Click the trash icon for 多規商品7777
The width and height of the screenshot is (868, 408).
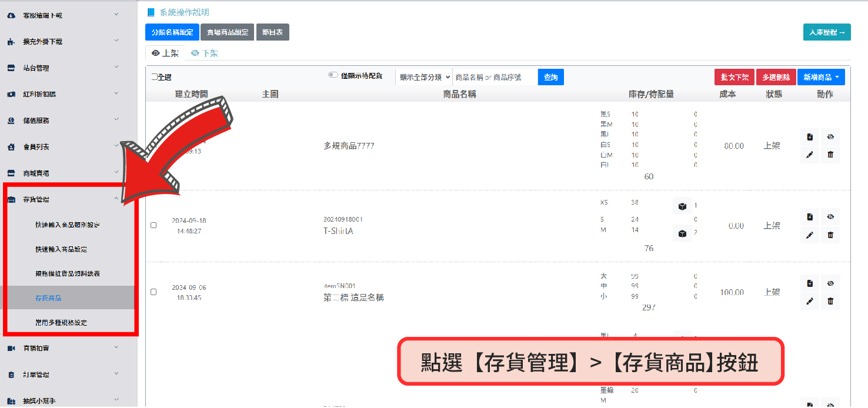830,155
